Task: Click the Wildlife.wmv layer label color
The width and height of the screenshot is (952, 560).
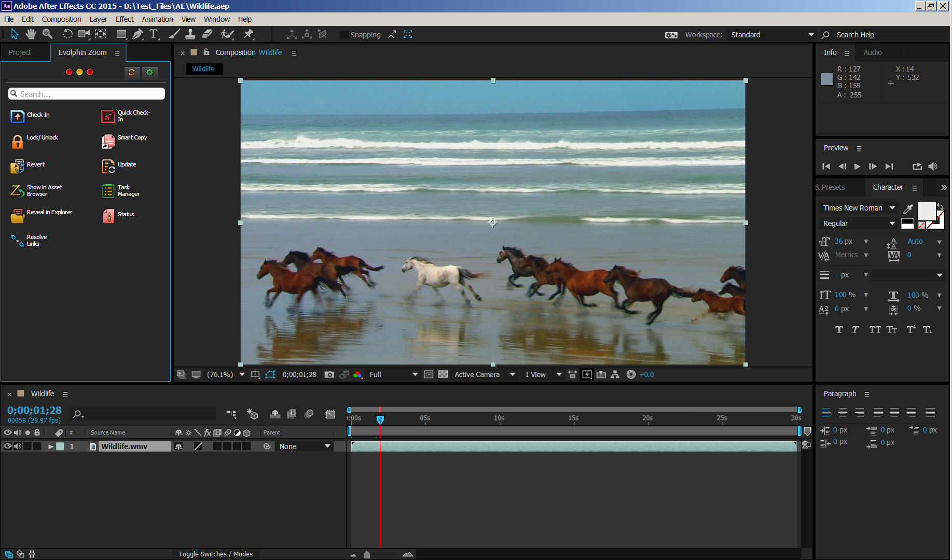Action: click(x=60, y=446)
